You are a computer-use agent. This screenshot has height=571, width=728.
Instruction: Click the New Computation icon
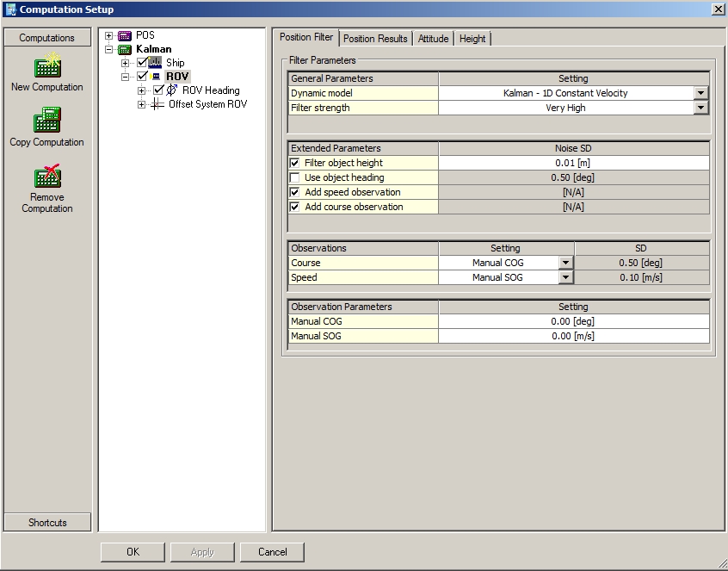coord(46,65)
